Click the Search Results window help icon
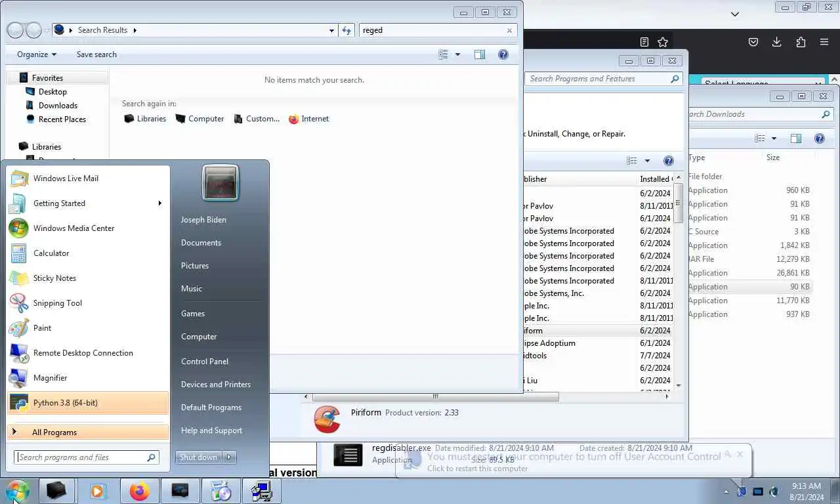This screenshot has width=840, height=504. click(x=503, y=54)
